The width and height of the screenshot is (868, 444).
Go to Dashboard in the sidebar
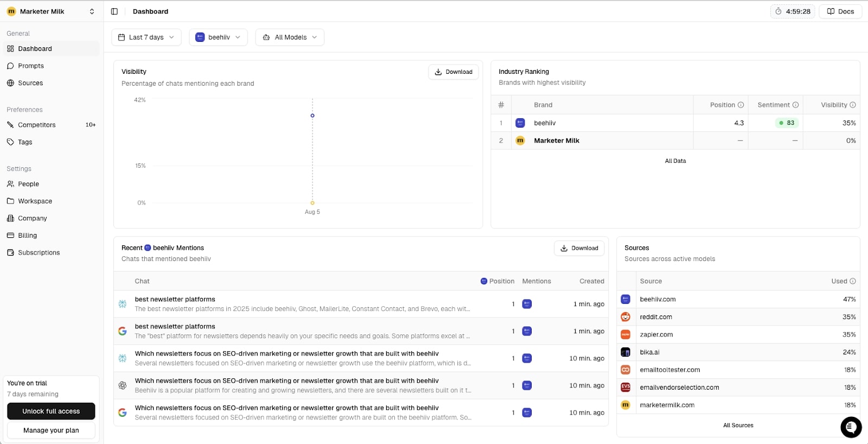(51, 49)
